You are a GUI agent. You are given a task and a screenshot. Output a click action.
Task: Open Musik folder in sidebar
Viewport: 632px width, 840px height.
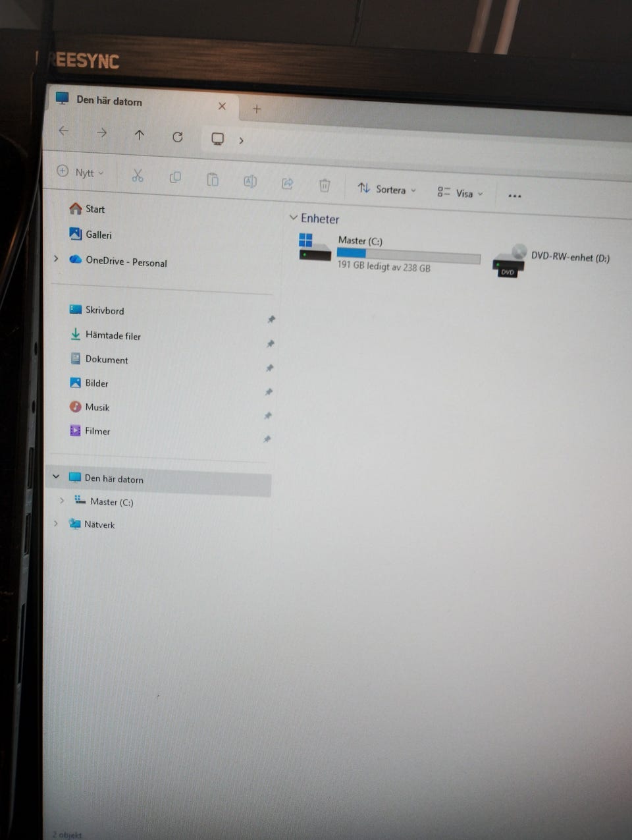pos(90,407)
